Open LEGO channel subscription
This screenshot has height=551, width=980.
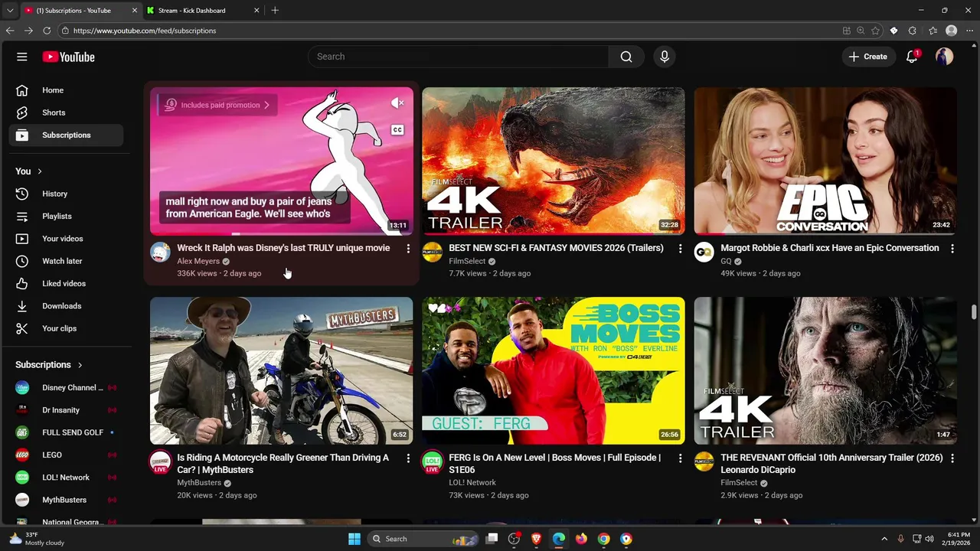(66, 455)
